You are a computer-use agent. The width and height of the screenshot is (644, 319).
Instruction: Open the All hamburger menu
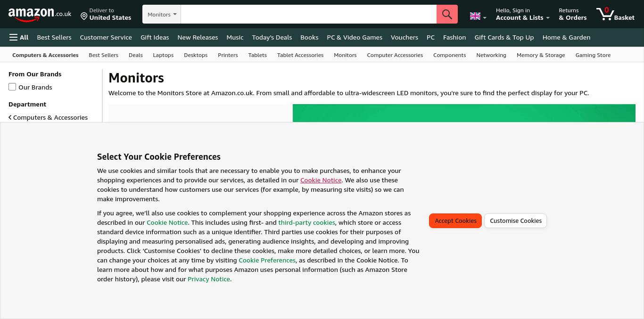pos(19,37)
